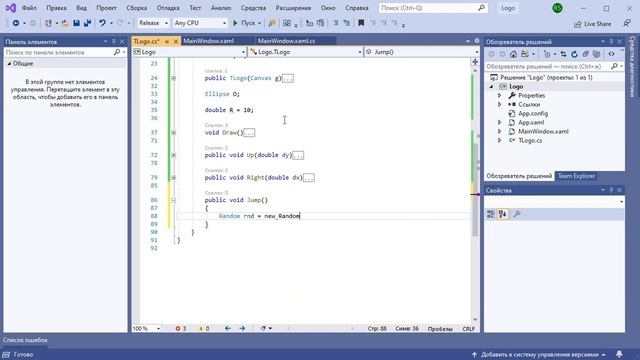This screenshot has width=640, height=360.
Task: Click the Save (floppy disk) icon
Action: click(x=76, y=23)
